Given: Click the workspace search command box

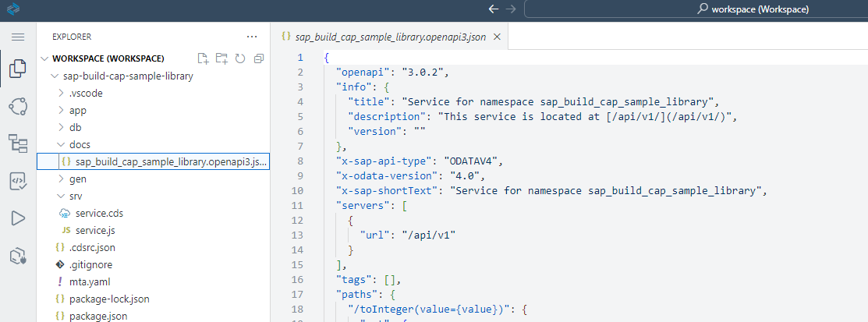Looking at the screenshot, I should pos(696,9).
